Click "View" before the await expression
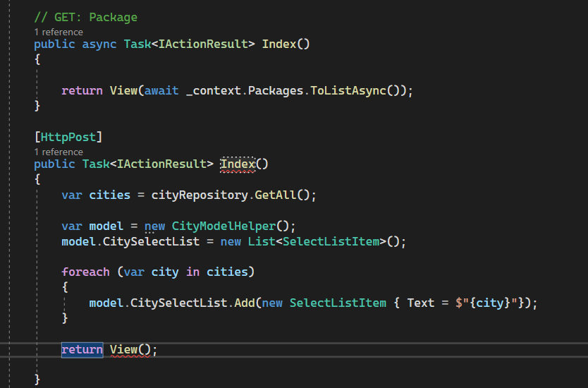This screenshot has width=588, height=388. pyautogui.click(x=124, y=91)
